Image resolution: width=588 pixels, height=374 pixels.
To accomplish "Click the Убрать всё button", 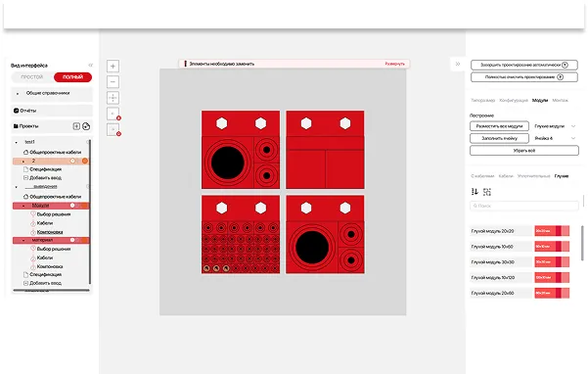I will [524, 151].
